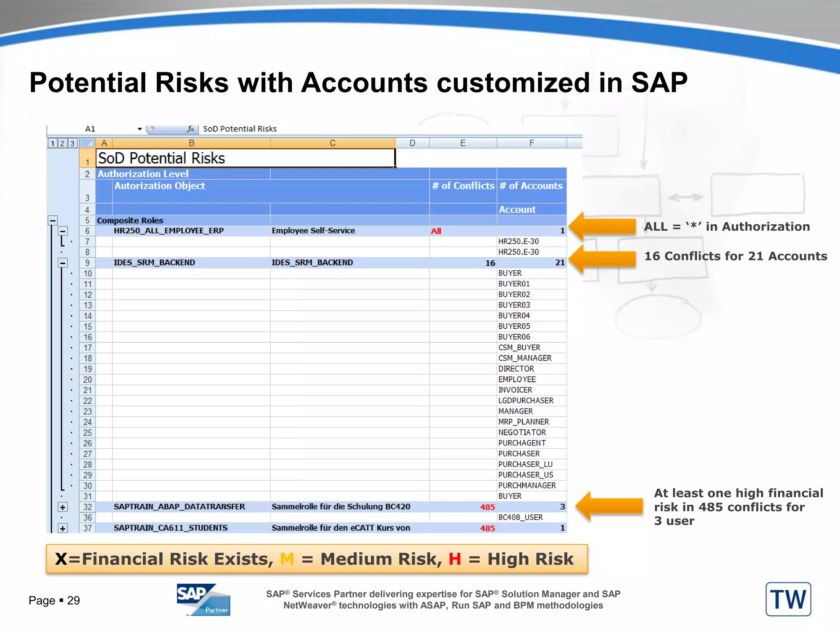Screen dimensions: 840x630
Task: Expand the SAPTRAIN_ABAP_DATATRANSFER group
Action: click(x=63, y=507)
